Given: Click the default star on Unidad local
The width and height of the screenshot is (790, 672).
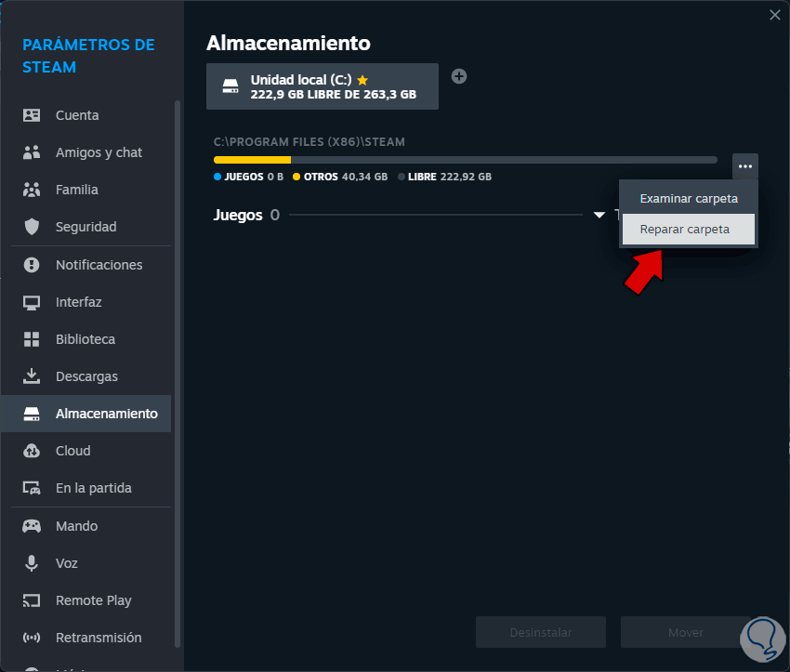Looking at the screenshot, I should tap(362, 80).
